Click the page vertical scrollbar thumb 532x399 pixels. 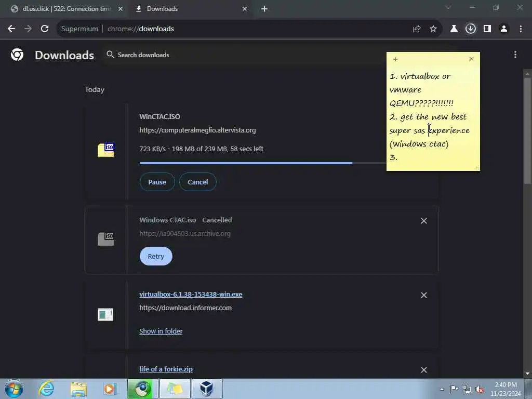coord(527,130)
